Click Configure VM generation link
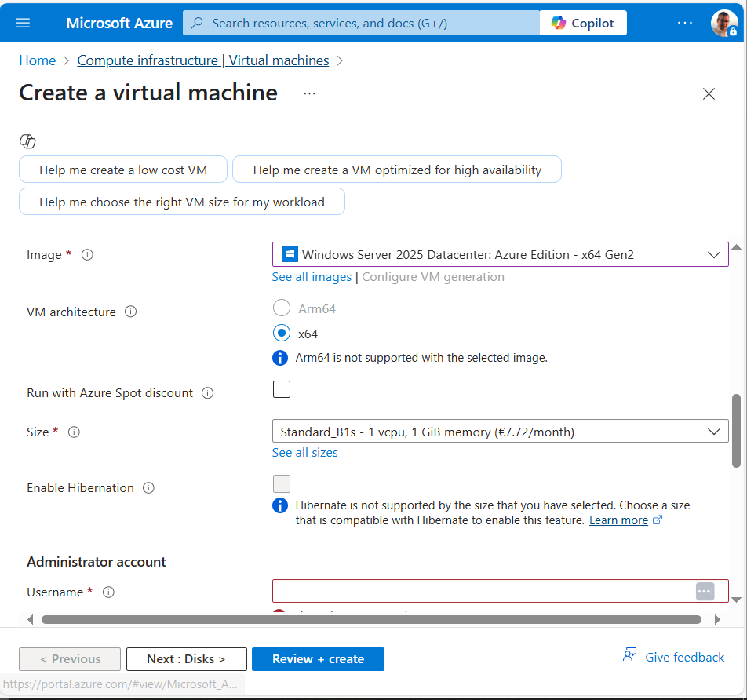This screenshot has width=747, height=700. coord(433,277)
